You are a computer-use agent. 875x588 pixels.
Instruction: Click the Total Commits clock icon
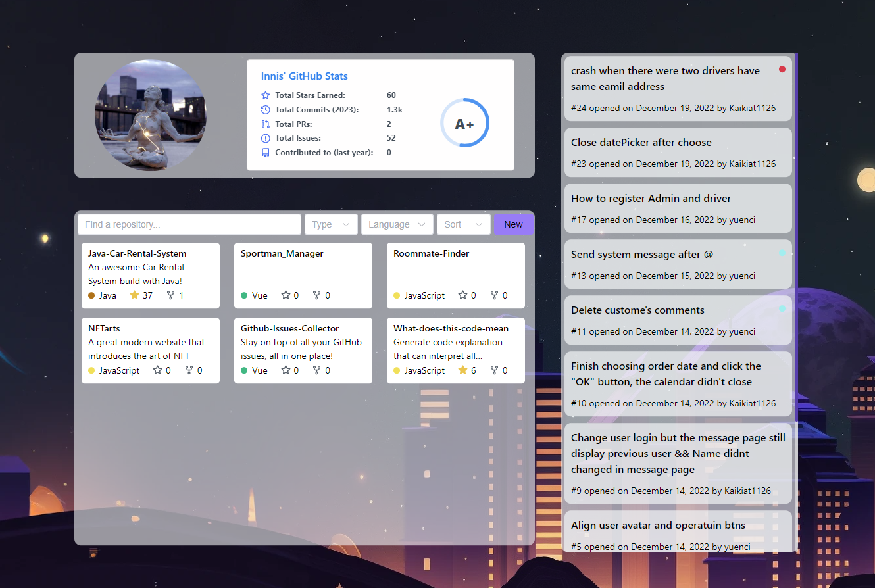click(266, 110)
